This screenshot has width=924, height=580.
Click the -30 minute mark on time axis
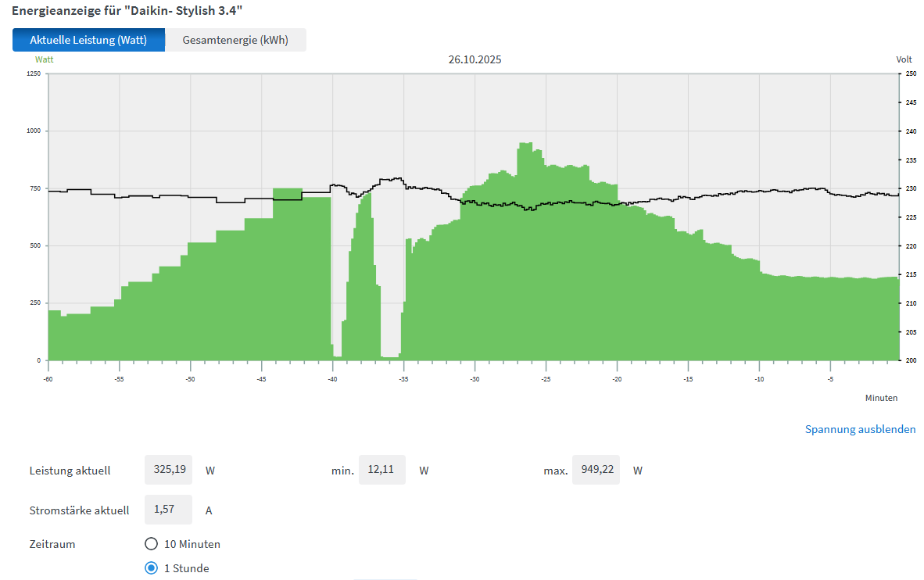[x=475, y=379]
